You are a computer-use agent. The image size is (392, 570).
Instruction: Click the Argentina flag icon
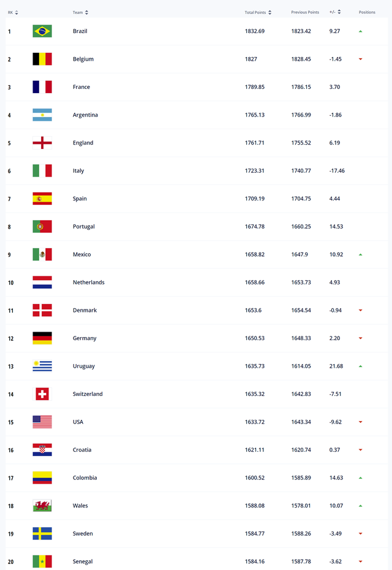click(x=42, y=115)
